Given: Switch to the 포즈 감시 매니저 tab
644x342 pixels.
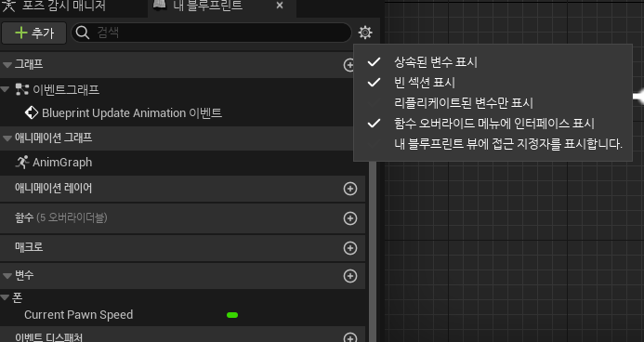Looking at the screenshot, I should pos(64,6).
